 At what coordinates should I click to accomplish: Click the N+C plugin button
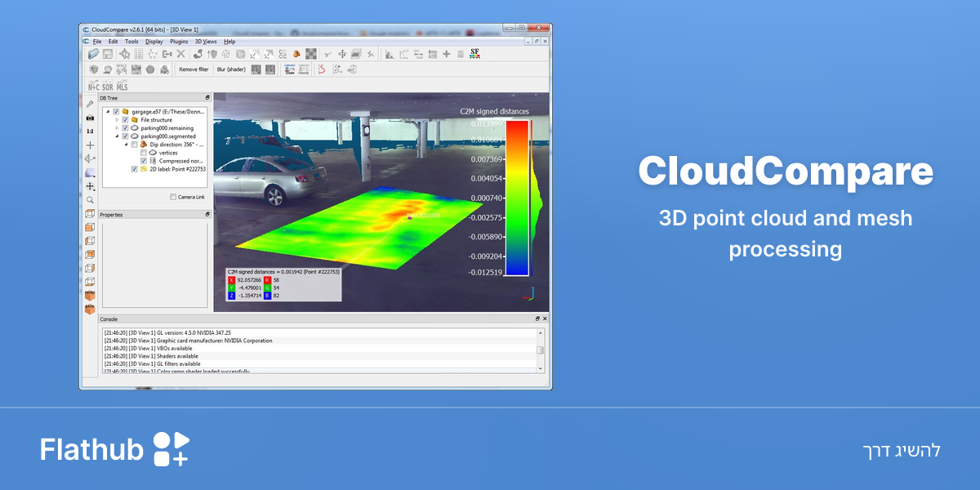(94, 86)
